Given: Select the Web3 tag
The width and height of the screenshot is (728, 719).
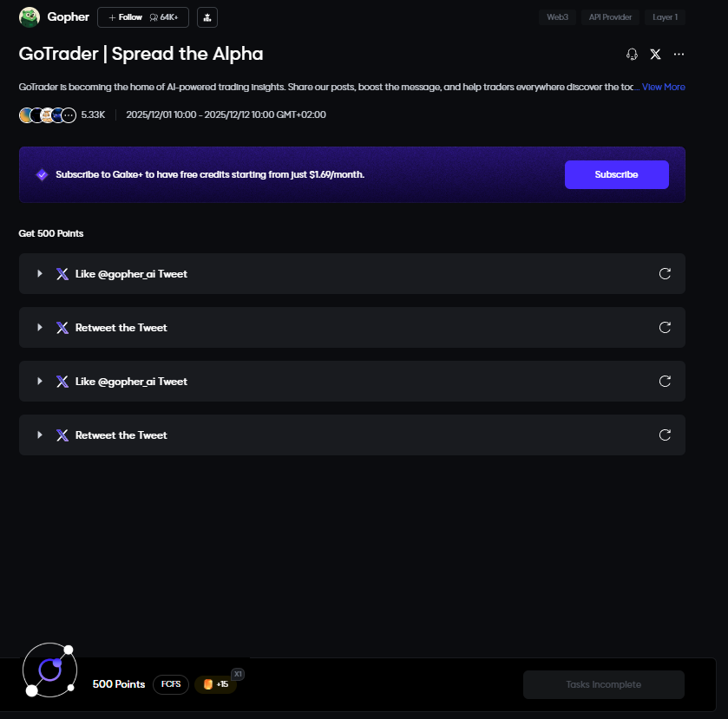Looking at the screenshot, I should point(555,17).
